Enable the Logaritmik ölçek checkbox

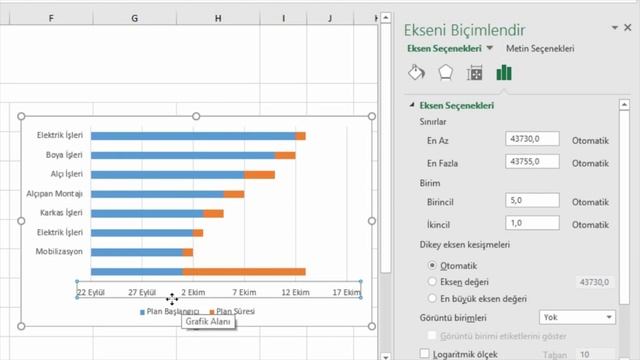click(424, 353)
